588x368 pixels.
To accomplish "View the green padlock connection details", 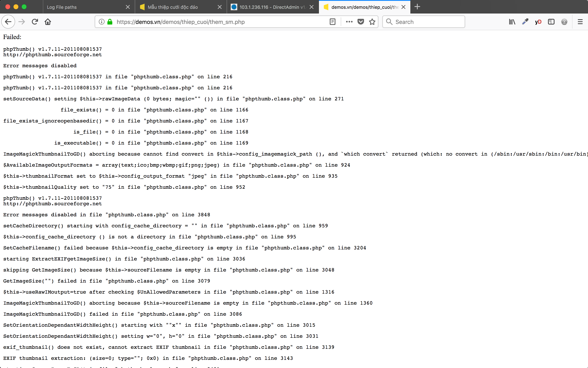I will [x=110, y=22].
